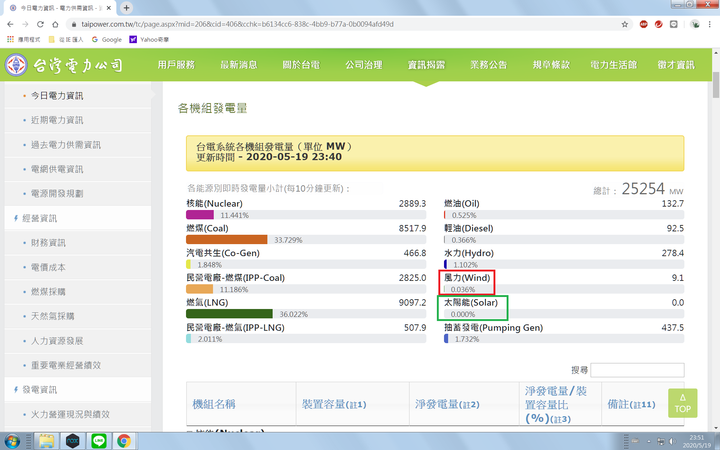The width and height of the screenshot is (720, 450).
Task: Open the 關於台電 menu
Action: pyautogui.click(x=301, y=65)
